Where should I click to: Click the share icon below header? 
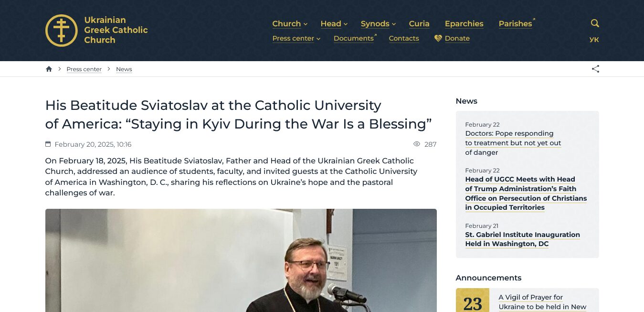tap(595, 69)
